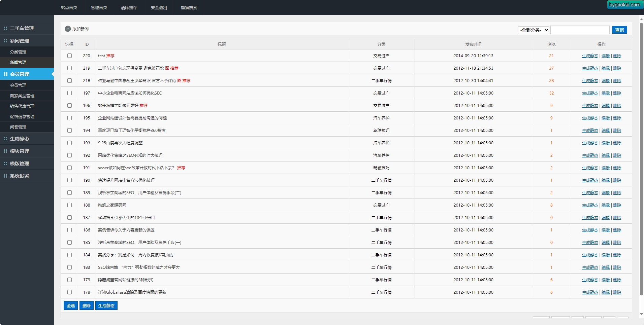The image size is (644, 325).
Task: Open 清除缓存 in the top navigation
Action: click(x=129, y=8)
